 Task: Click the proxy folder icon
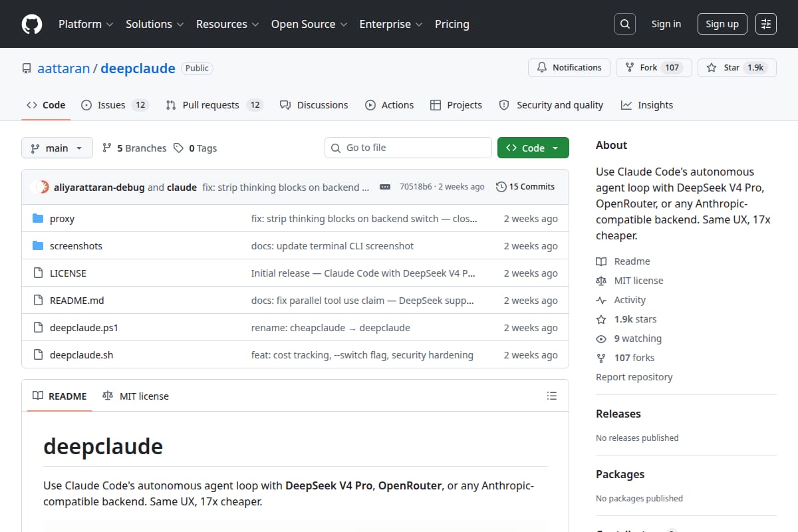[x=38, y=219]
